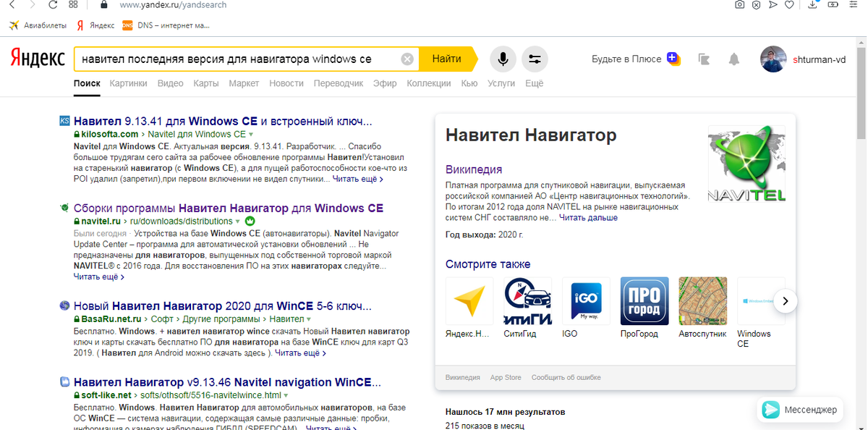The height and width of the screenshot is (430, 868).
Task: Go back with the browser back arrow
Action: tap(12, 4)
